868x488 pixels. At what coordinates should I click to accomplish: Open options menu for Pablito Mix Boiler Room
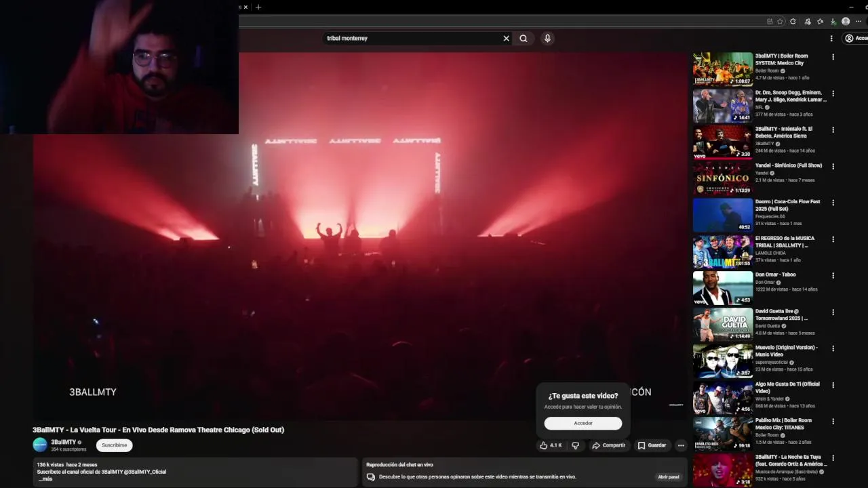pos(833,422)
